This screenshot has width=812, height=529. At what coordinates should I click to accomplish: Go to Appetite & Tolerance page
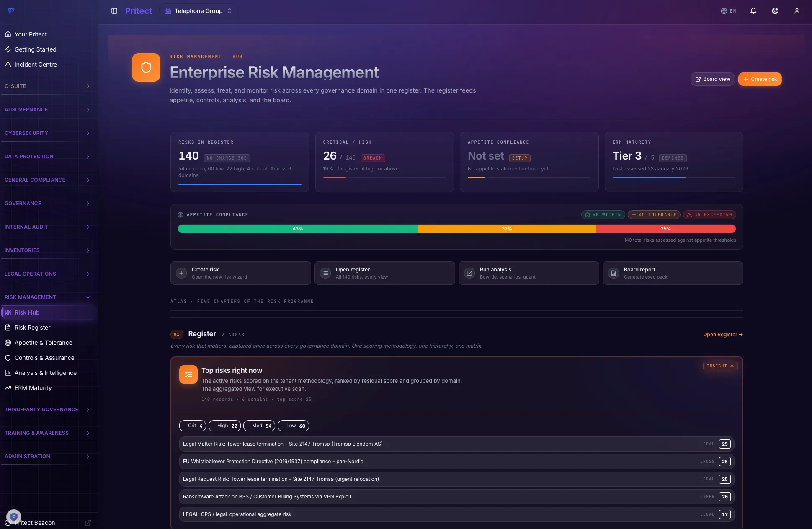pyautogui.click(x=48, y=343)
